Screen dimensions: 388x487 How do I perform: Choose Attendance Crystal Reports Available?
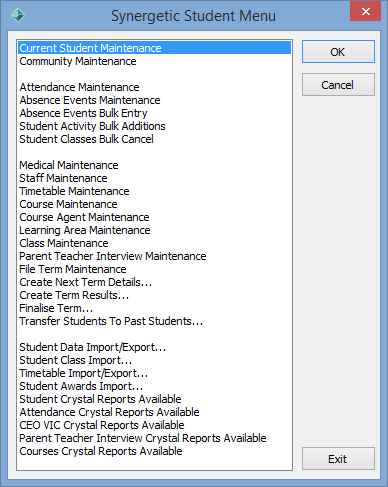pos(109,412)
